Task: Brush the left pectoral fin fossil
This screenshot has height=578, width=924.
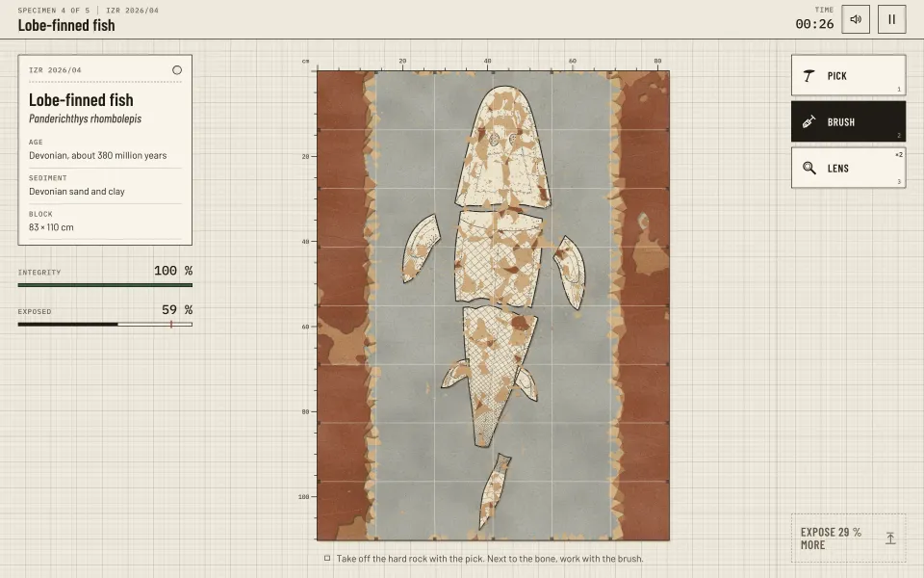Action: [x=421, y=249]
